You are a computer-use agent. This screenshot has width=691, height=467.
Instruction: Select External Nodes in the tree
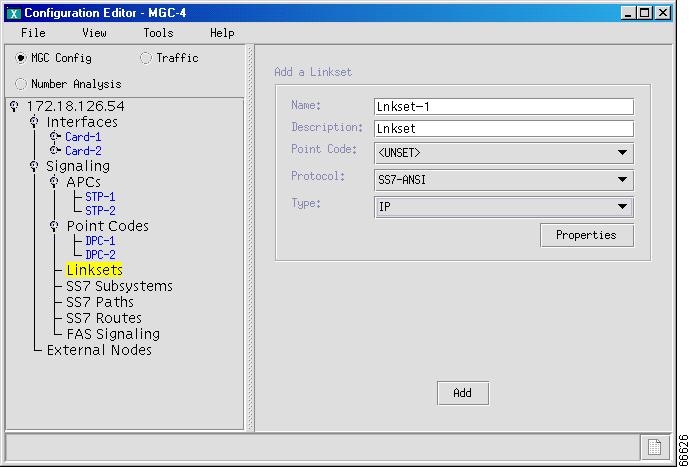(x=99, y=350)
